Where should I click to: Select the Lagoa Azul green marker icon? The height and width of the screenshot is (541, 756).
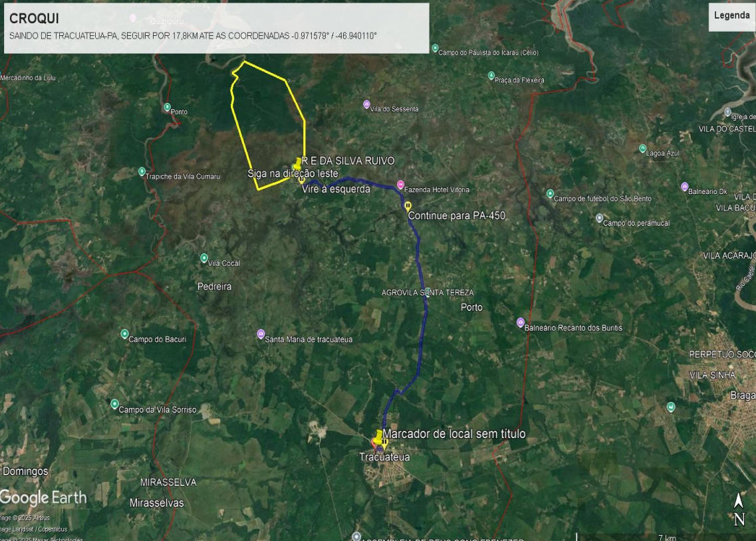(642, 148)
